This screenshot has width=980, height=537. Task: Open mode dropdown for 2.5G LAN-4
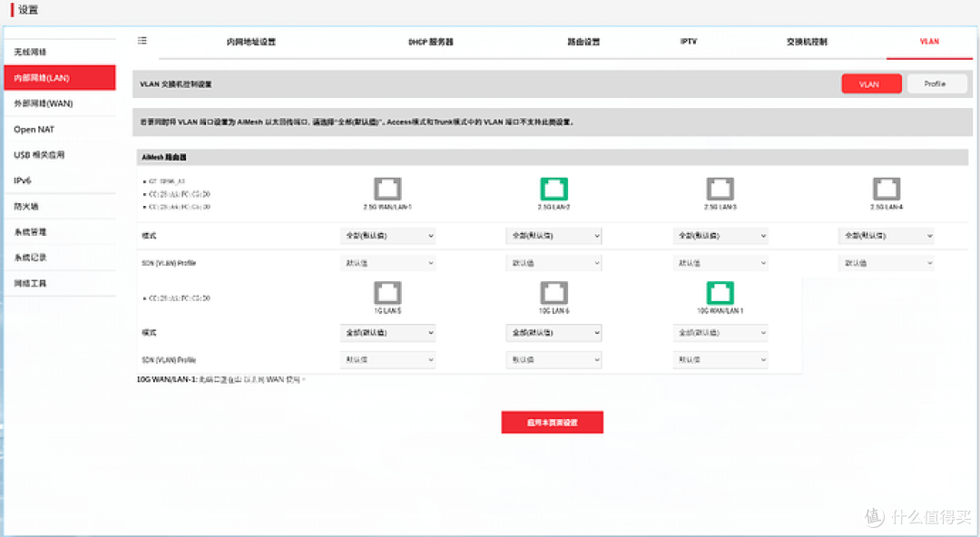(887, 236)
